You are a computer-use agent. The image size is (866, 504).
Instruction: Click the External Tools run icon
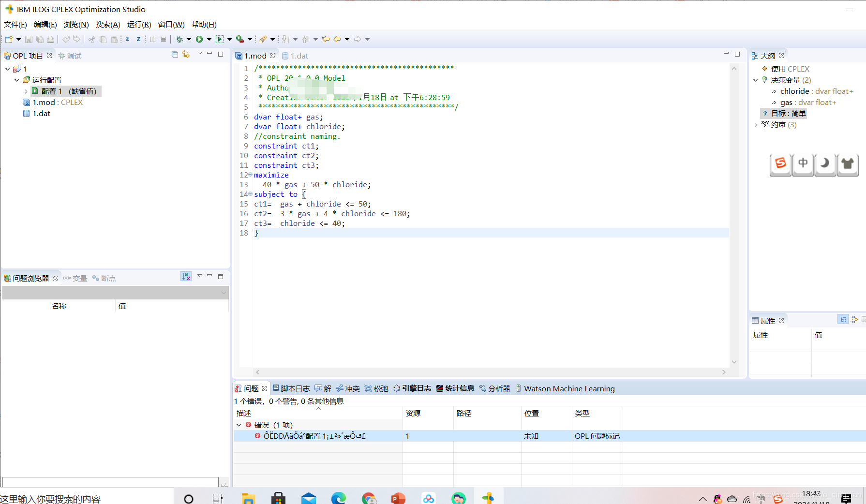tap(240, 39)
